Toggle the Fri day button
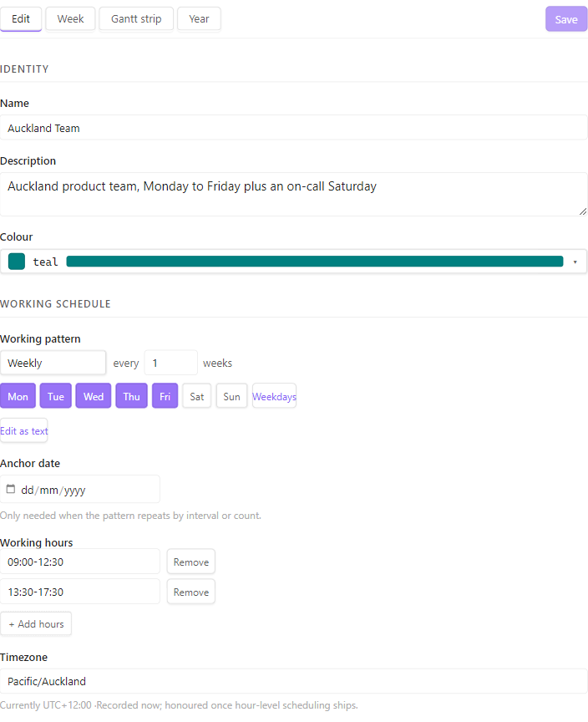This screenshot has width=588, height=722. point(165,396)
